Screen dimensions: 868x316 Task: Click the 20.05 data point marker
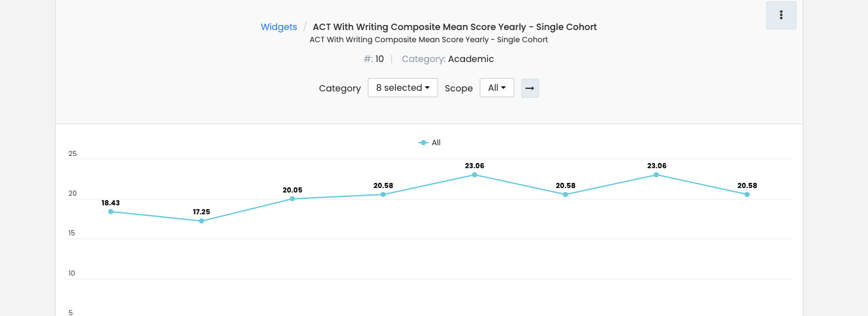point(292,199)
